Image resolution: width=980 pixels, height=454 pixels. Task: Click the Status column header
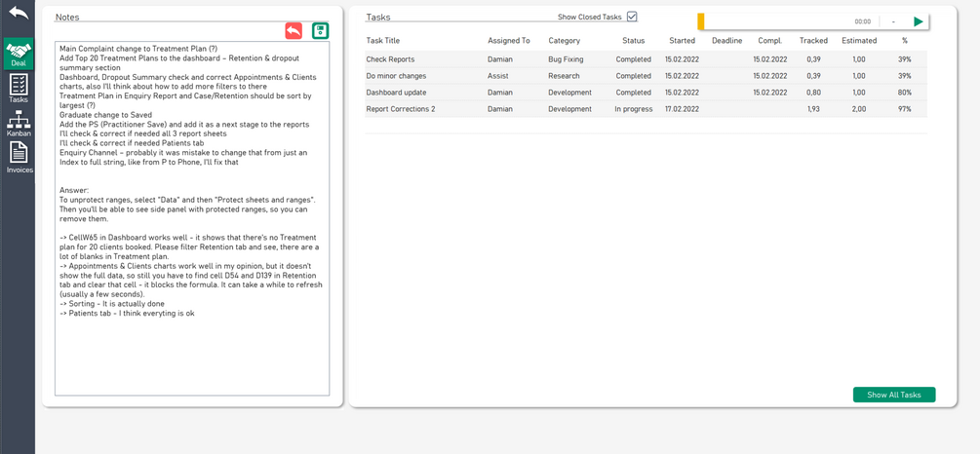tap(633, 41)
